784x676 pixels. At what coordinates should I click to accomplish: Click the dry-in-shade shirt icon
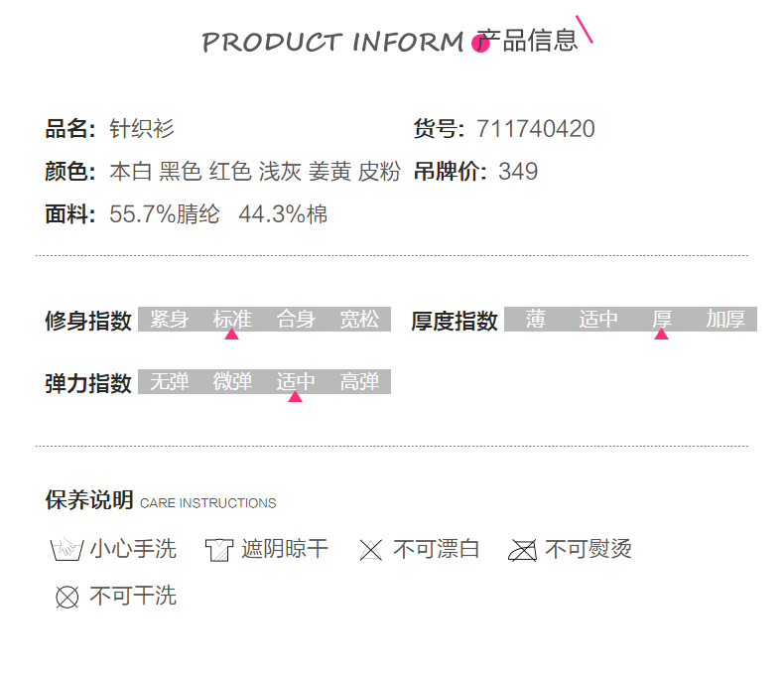pos(218,549)
